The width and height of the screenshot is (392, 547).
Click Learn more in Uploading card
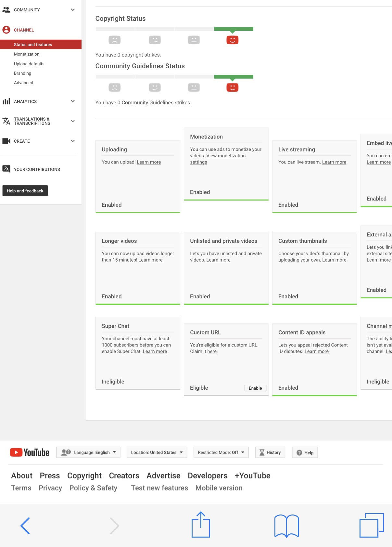click(x=149, y=162)
